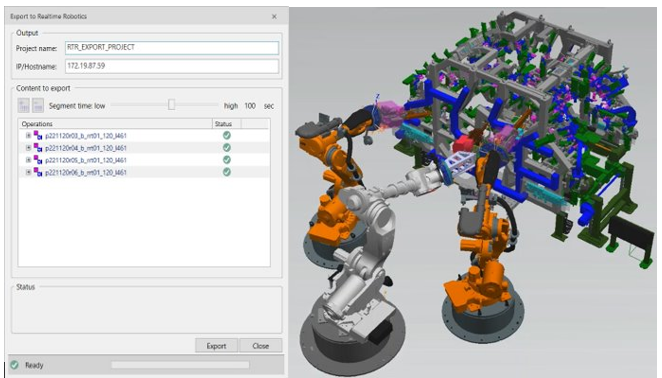Click the Ready status icon in bottom bar
Viewport: 662px width, 378px height.
[15, 365]
